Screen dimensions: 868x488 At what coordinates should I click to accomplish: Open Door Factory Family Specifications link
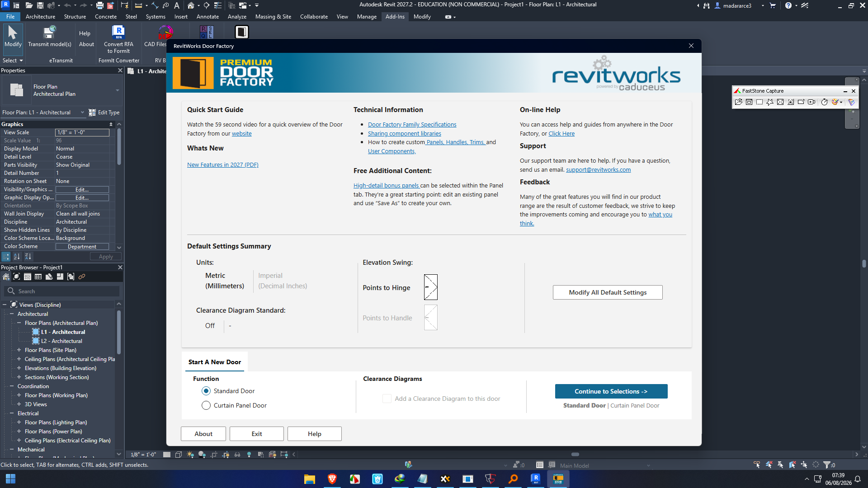coord(412,125)
